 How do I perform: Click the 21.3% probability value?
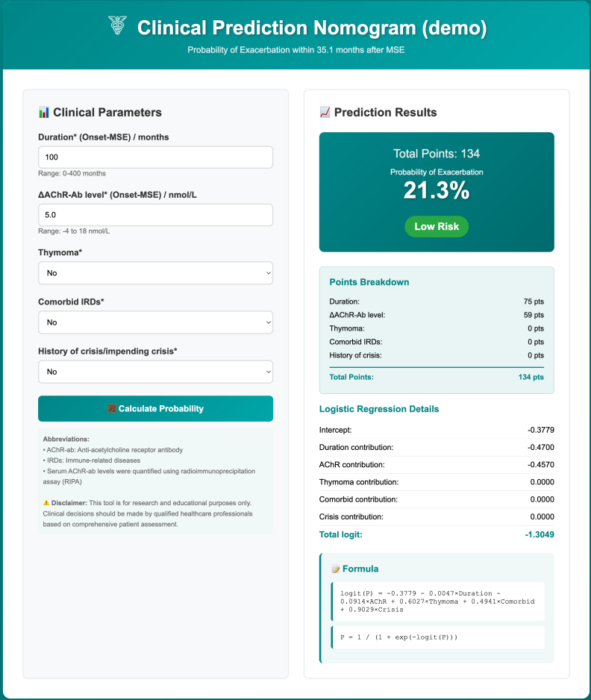[437, 191]
